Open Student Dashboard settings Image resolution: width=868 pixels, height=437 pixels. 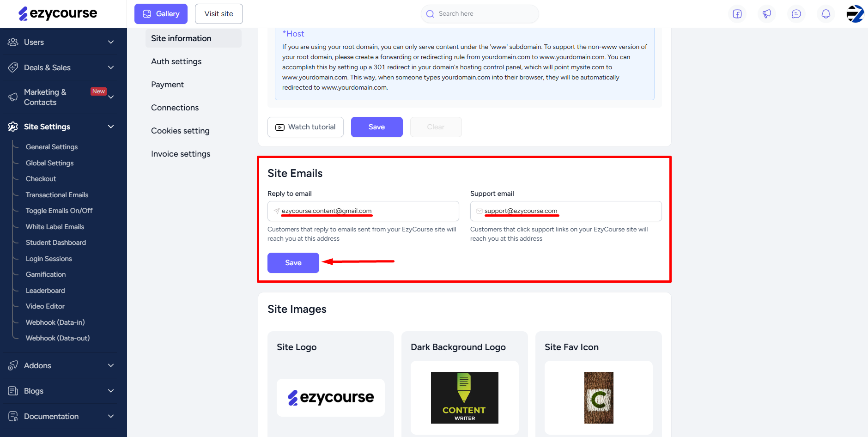pyautogui.click(x=56, y=243)
